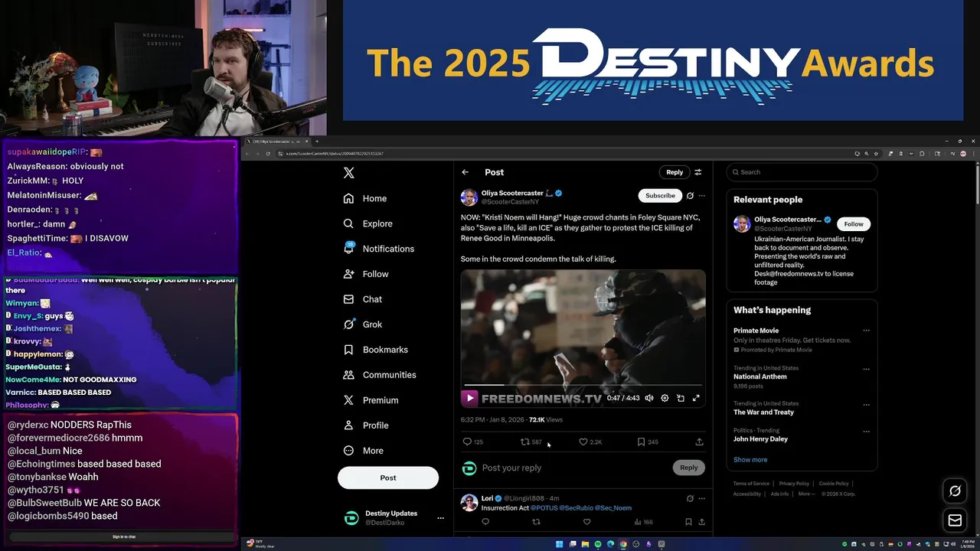Image resolution: width=980 pixels, height=551 pixels.
Task: Expand video to fullscreen
Action: [696, 398]
